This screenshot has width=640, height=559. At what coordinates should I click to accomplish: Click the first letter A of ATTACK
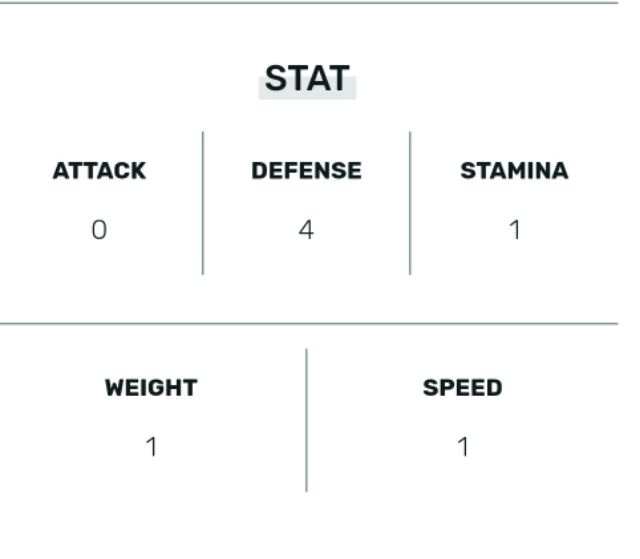tap(60, 171)
